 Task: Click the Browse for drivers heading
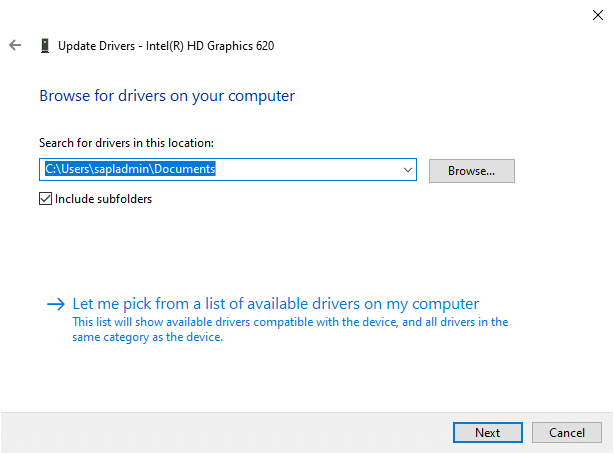[167, 96]
